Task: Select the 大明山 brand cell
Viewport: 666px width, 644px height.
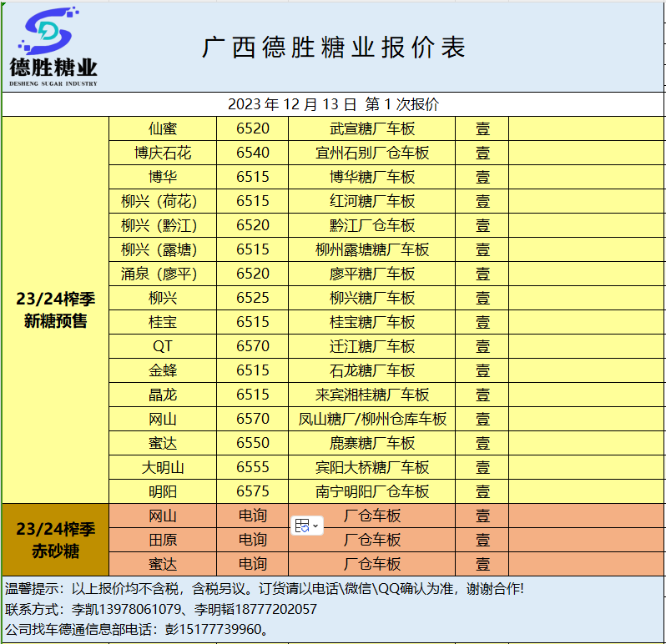Action: click(163, 467)
